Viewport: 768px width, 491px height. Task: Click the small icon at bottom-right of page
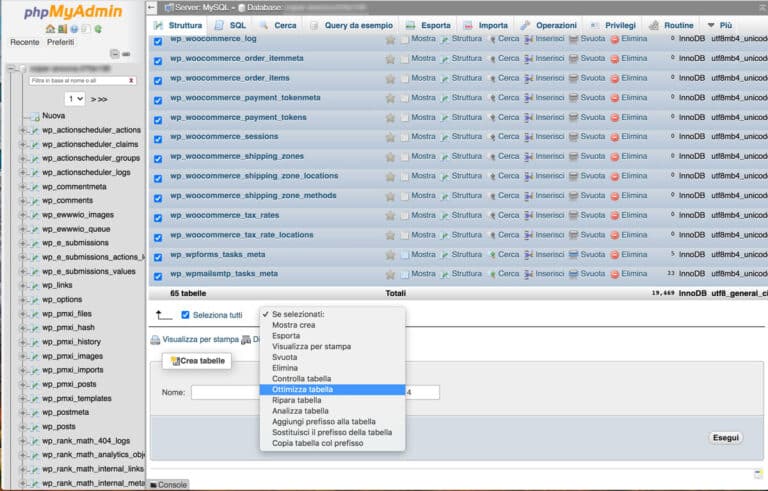coord(758,474)
